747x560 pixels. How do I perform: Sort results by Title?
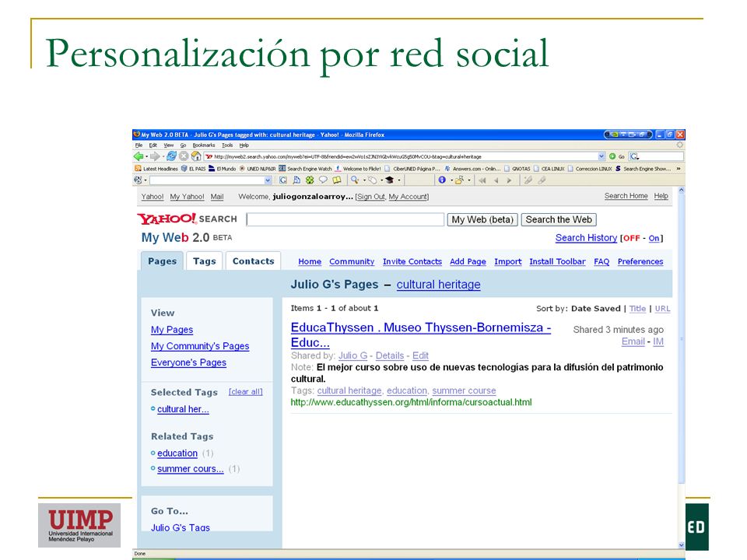coord(637,309)
